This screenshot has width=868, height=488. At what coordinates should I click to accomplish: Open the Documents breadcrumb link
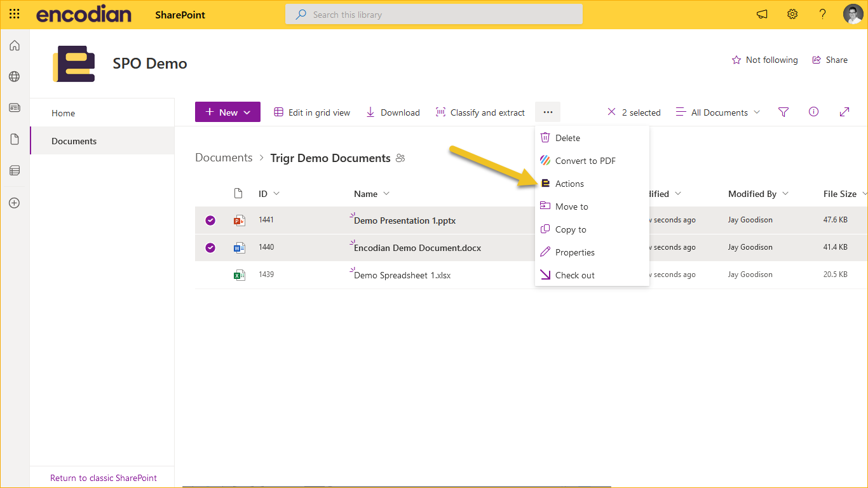pos(224,158)
